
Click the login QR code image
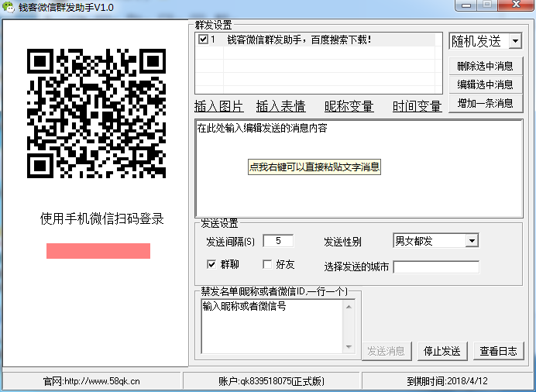(x=96, y=113)
